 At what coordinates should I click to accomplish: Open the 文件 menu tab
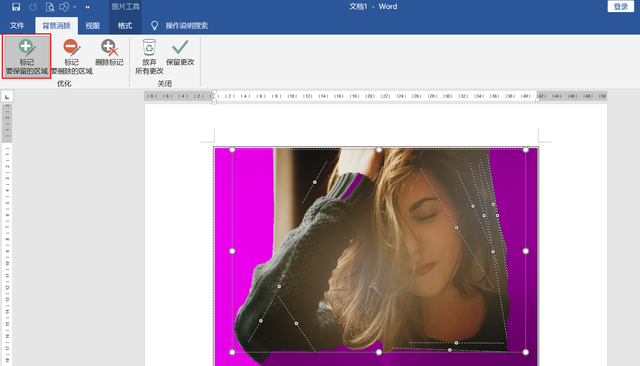(17, 25)
